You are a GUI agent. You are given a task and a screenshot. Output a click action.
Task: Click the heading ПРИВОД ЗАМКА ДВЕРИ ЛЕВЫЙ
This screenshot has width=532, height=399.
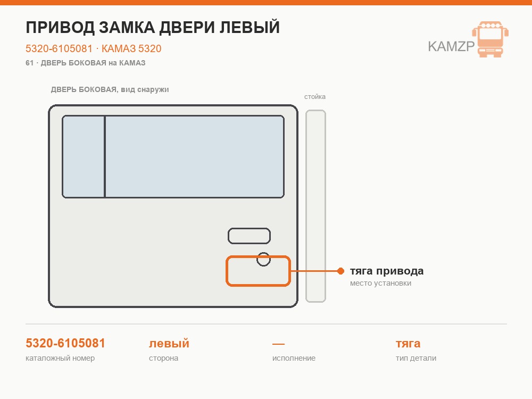[153, 27]
